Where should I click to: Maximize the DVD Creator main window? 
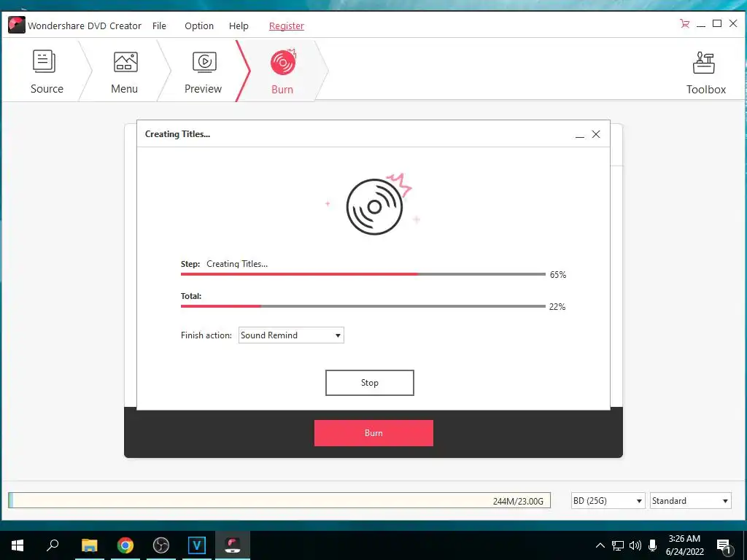click(x=717, y=23)
